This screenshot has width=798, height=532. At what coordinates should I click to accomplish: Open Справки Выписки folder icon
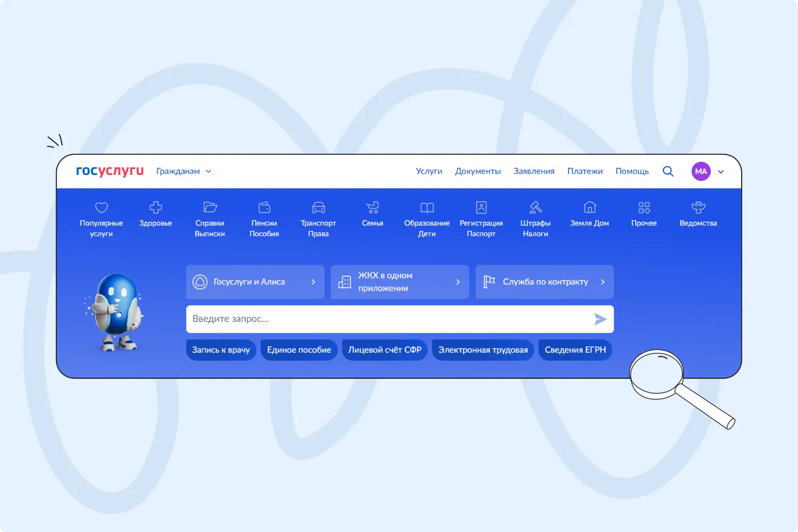click(x=210, y=207)
